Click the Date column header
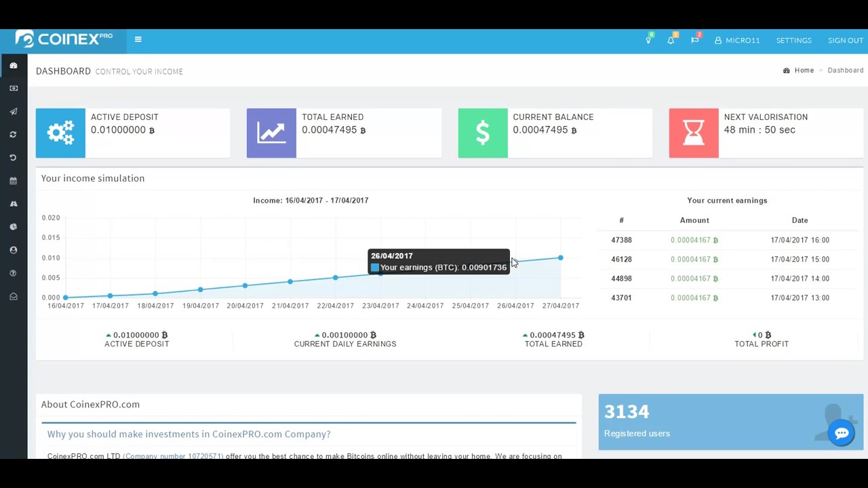This screenshot has height=488, width=868. coord(800,220)
